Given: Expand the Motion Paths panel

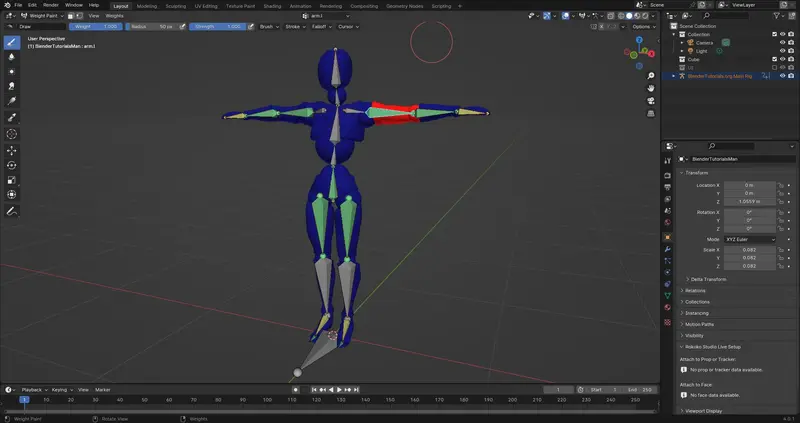Looking at the screenshot, I should click(x=697, y=324).
